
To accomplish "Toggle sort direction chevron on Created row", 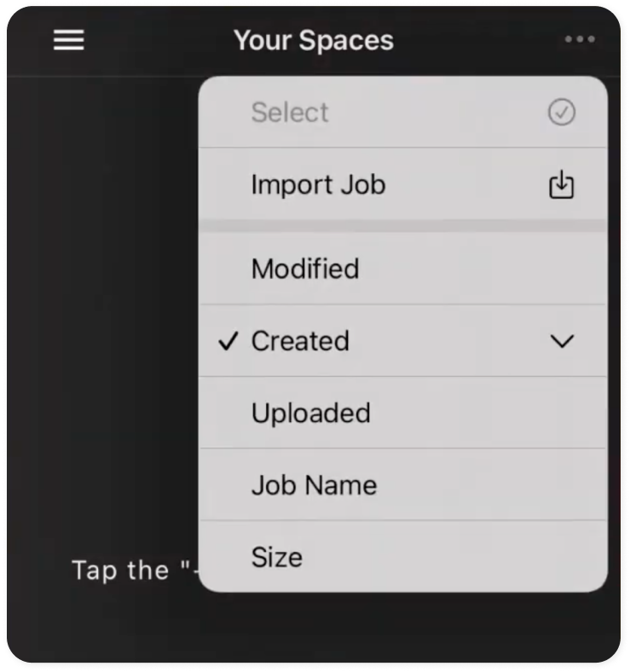I will (562, 342).
